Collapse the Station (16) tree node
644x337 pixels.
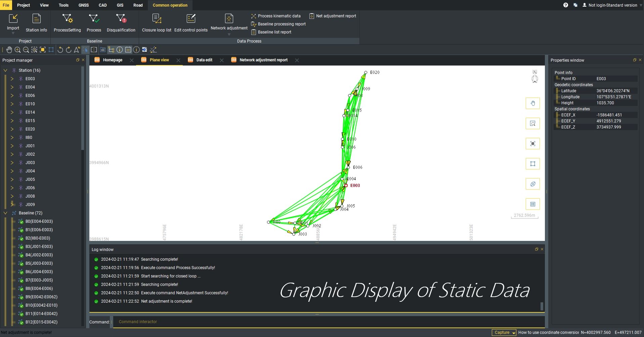5,70
